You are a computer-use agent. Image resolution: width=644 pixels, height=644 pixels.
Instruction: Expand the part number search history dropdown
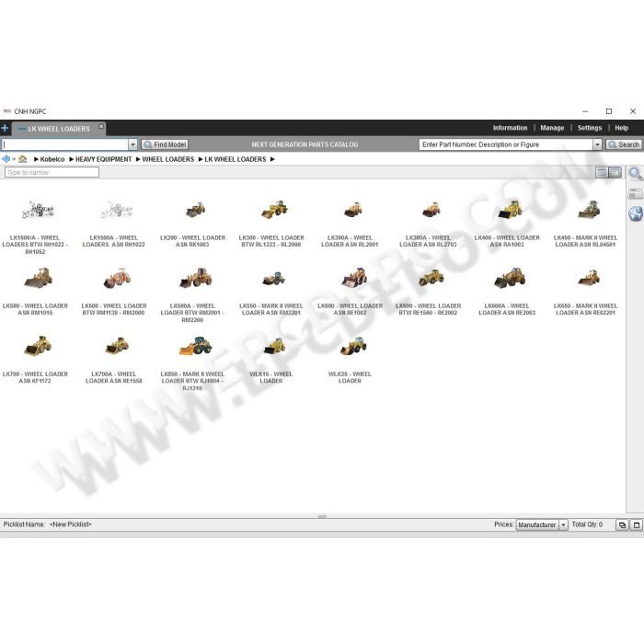pos(598,144)
